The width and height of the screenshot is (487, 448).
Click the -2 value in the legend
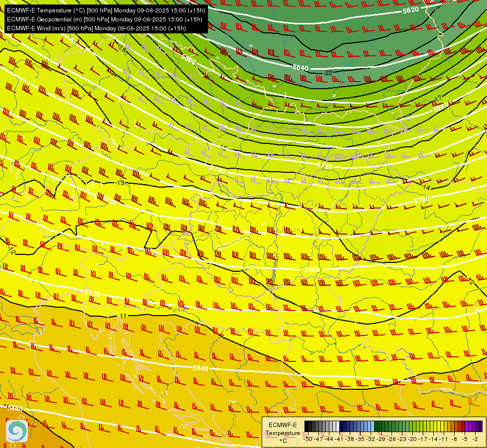476,439
